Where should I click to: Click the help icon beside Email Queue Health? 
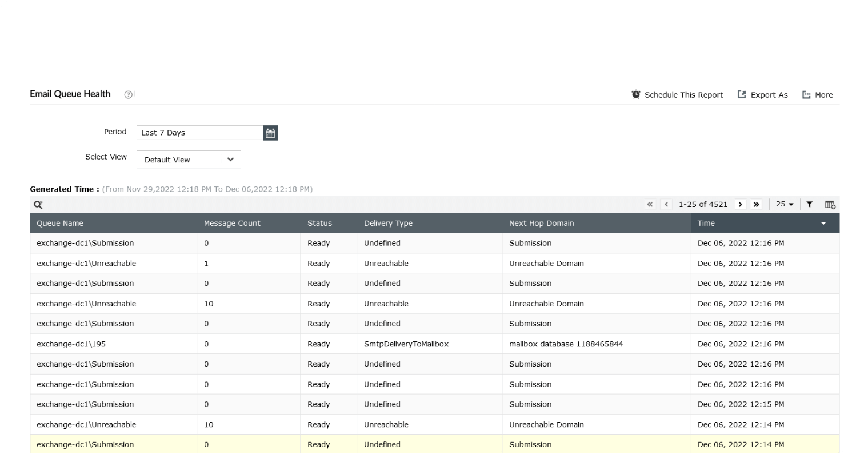click(128, 94)
